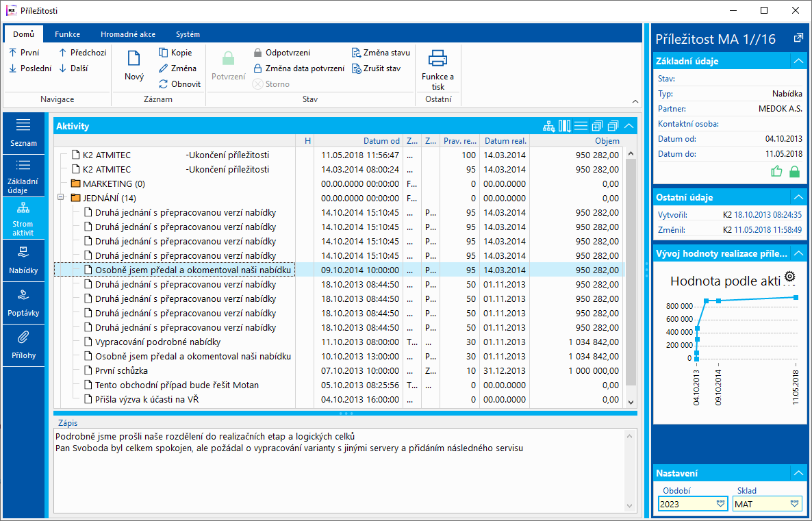The height and width of the screenshot is (521, 812).
Task: Open the Sklad dropdown
Action: pos(794,504)
